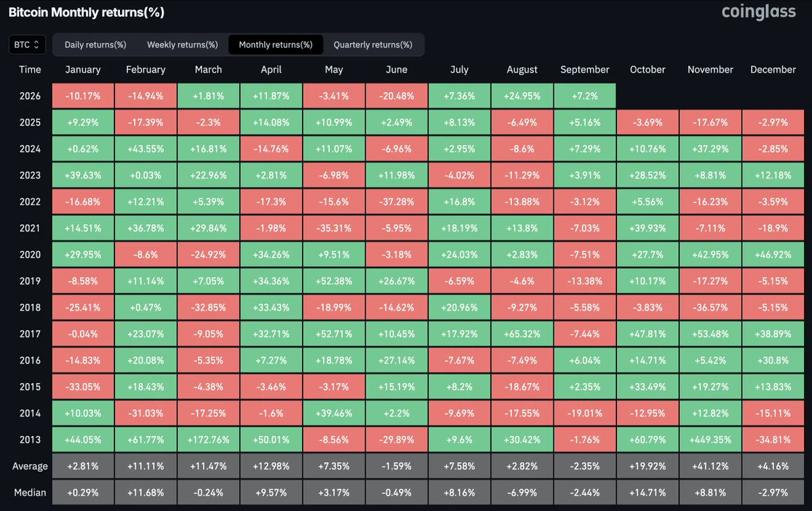Click the +24.95% cell for August 2026
Screen dimensions: 812x511
[x=522, y=96]
